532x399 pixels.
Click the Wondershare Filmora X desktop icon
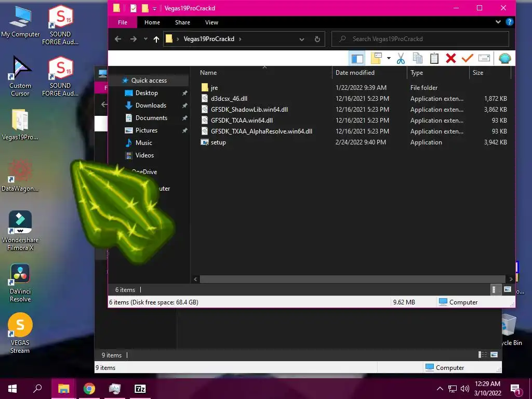[x=20, y=231]
